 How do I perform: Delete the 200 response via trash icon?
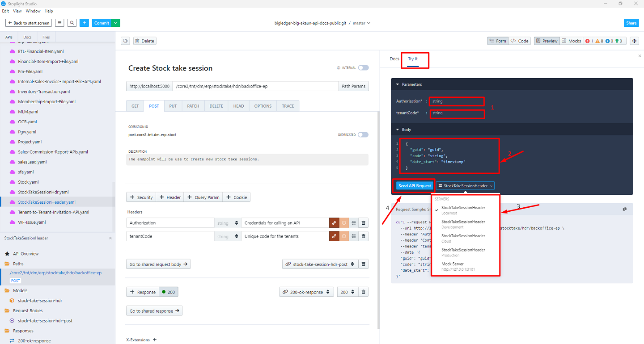[364, 292]
